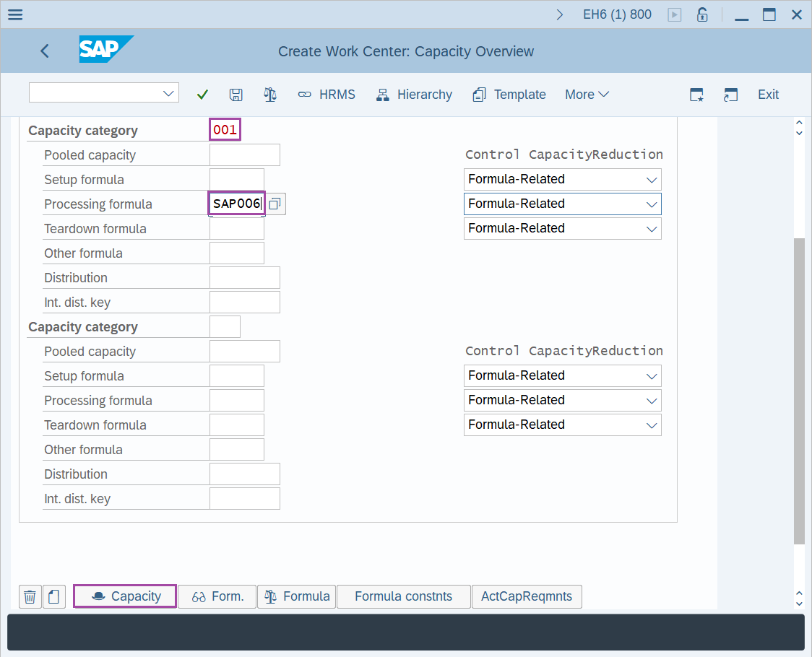Click the first Pooled capacity input field
812x657 pixels.
(244, 155)
